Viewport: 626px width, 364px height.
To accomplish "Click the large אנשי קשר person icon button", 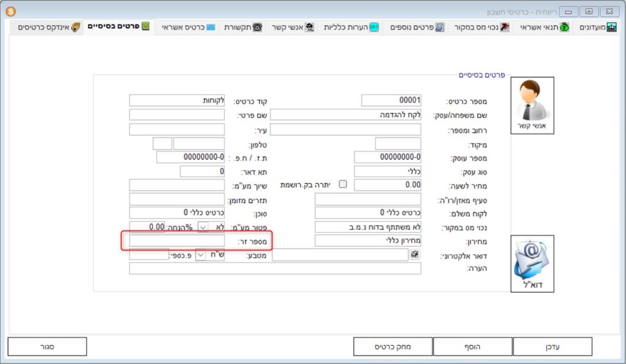I will coord(532,105).
